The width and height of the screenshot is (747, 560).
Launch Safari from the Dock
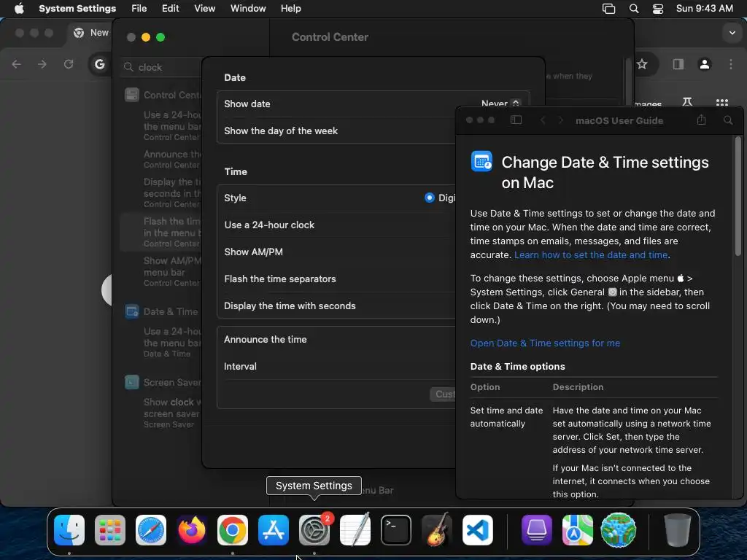tap(151, 530)
